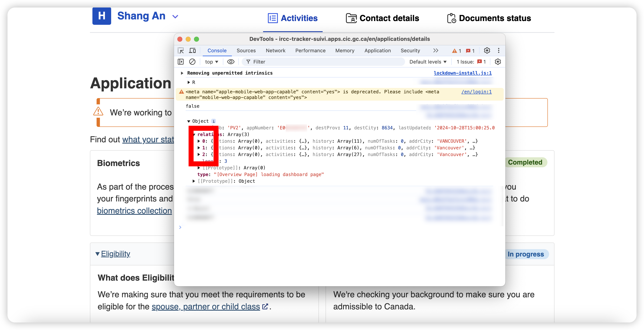Collapse the Object disclosure triangle
The height and width of the screenshot is (330, 644).
pos(189,121)
